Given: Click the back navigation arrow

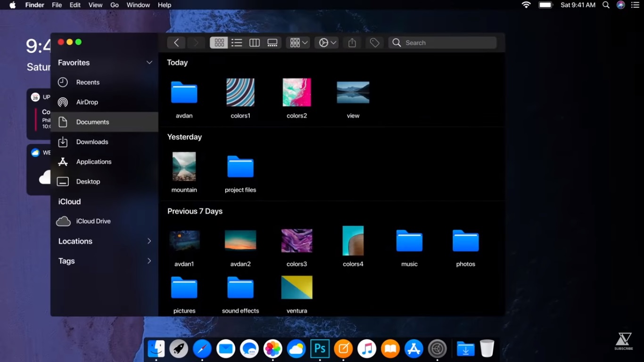Looking at the screenshot, I should pyautogui.click(x=176, y=43).
